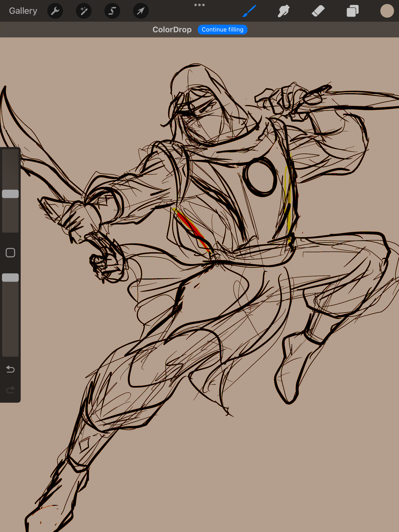Viewport: 399px width, 532px height.
Task: Select the Brush tool
Action: 249,11
